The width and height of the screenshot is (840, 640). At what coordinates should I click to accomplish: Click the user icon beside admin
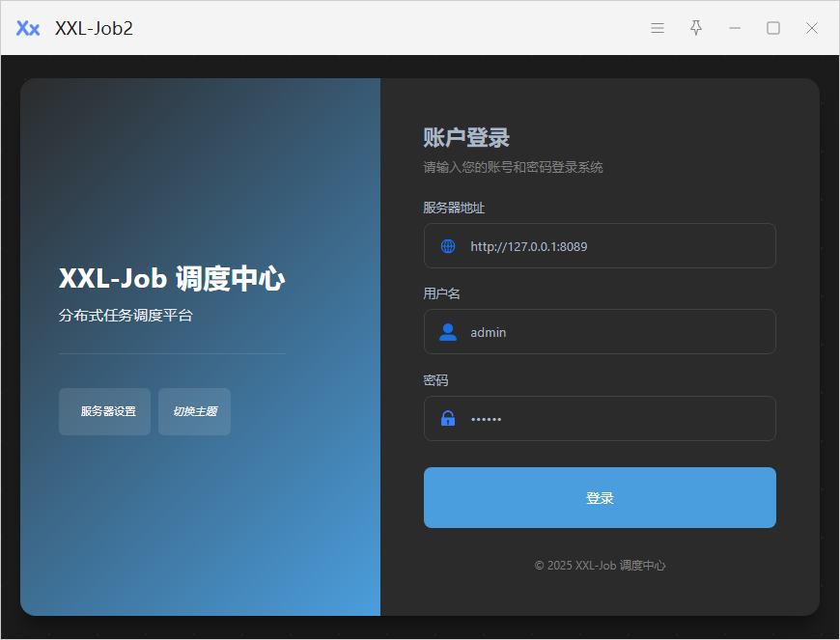point(448,332)
